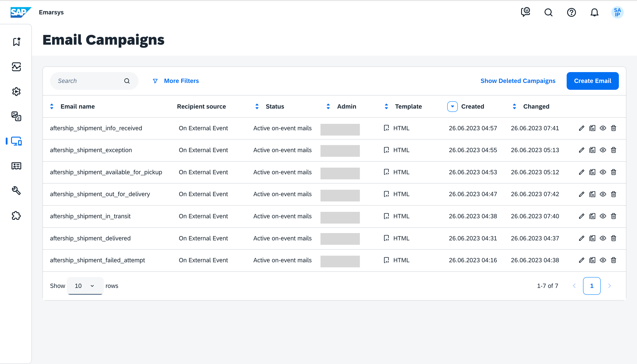Image resolution: width=637 pixels, height=364 pixels.
Task: Open the help question mark icon
Action: (x=571, y=12)
